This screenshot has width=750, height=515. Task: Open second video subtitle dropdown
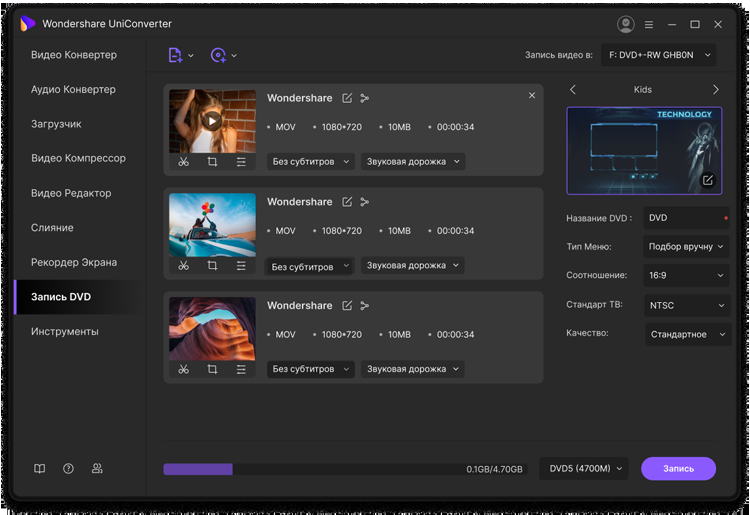(309, 266)
